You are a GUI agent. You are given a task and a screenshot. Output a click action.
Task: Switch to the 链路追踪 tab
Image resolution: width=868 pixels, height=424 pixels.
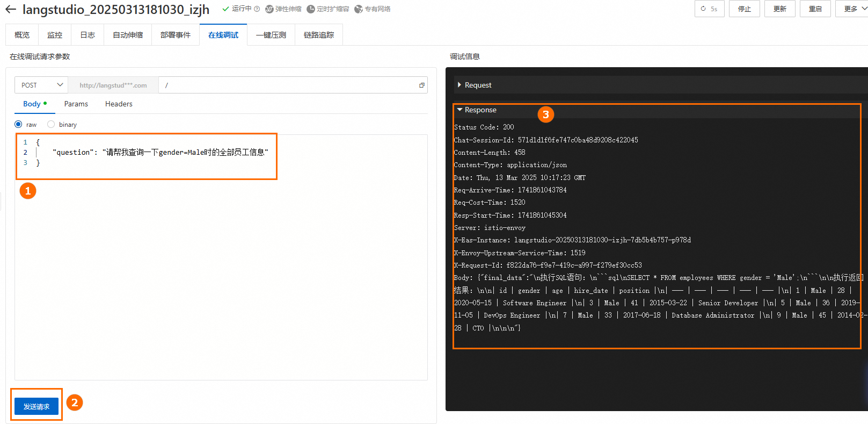[319, 35]
